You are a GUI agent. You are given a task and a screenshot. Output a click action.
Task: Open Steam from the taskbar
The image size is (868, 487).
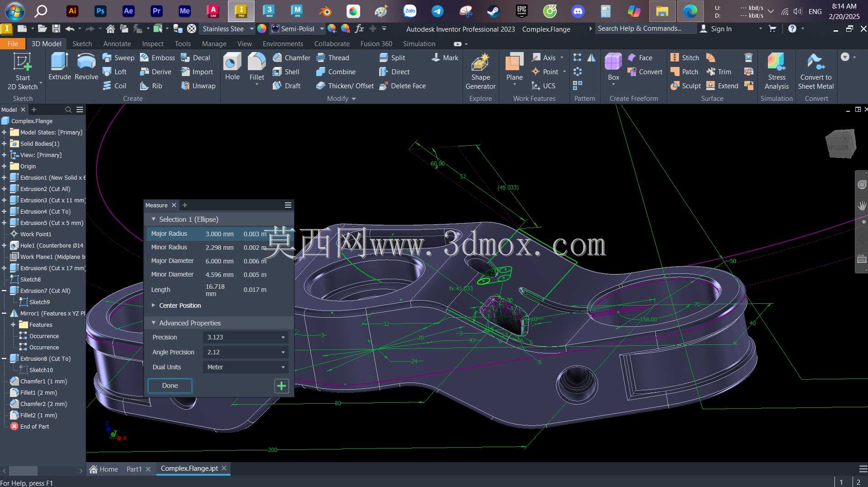pos(494,11)
